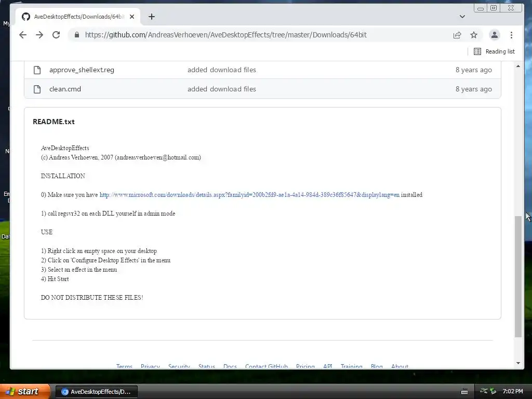This screenshot has width=532, height=399.
Task: Click the padlock site info icon
Action: pos(77,35)
